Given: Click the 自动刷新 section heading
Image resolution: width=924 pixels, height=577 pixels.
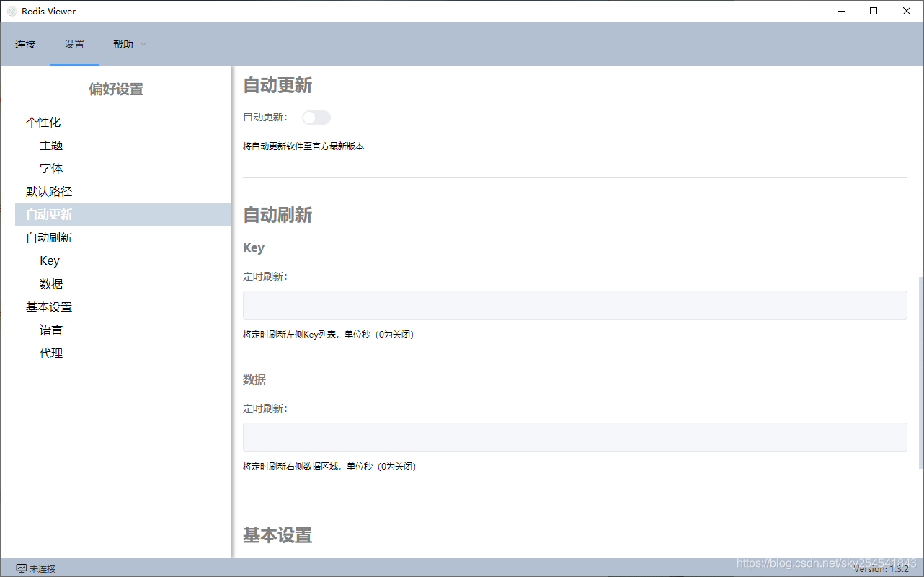Looking at the screenshot, I should point(277,215).
